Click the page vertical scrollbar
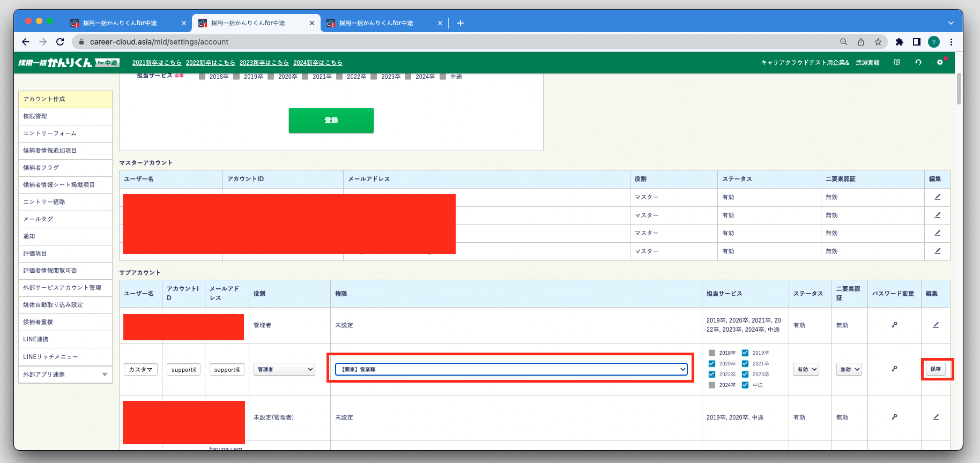This screenshot has height=463, width=980. 959,89
